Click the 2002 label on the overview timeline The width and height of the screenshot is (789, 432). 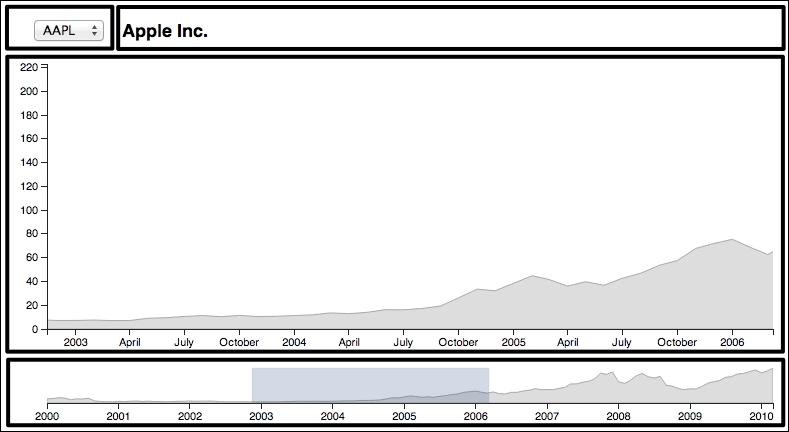[x=190, y=415]
